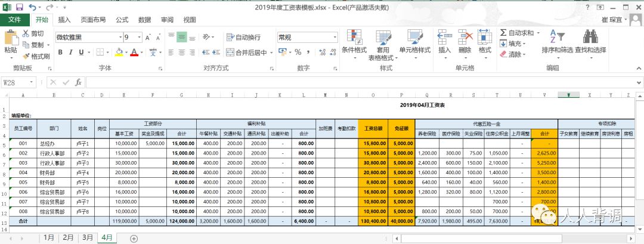Screen dimensions: 644x244
Task: Decrease decimal places
Action: 332,52
